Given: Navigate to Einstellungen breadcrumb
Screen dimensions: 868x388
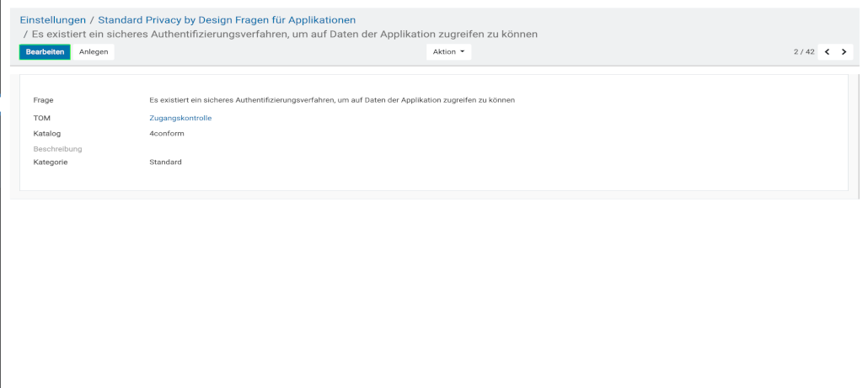Looking at the screenshot, I should tap(53, 19).
